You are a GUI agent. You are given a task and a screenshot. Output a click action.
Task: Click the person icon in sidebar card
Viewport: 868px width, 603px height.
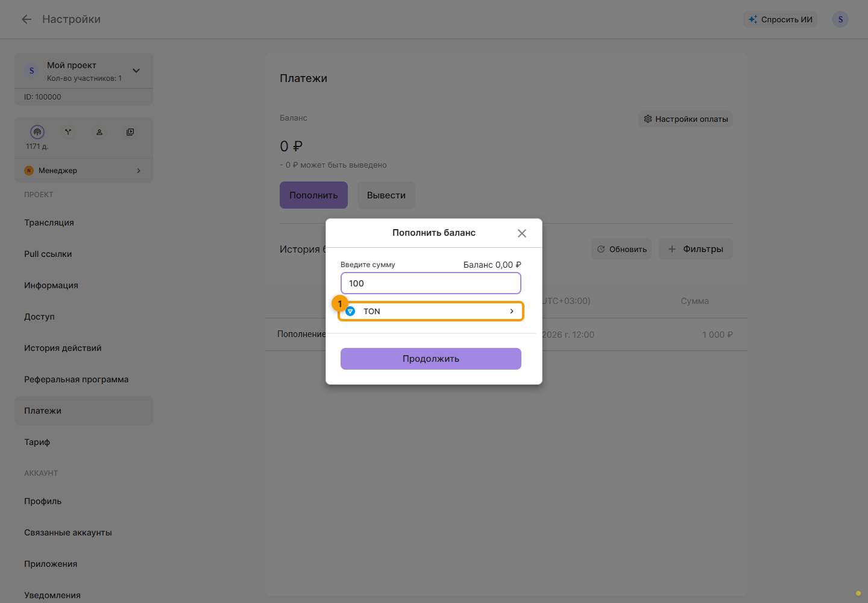(x=99, y=132)
